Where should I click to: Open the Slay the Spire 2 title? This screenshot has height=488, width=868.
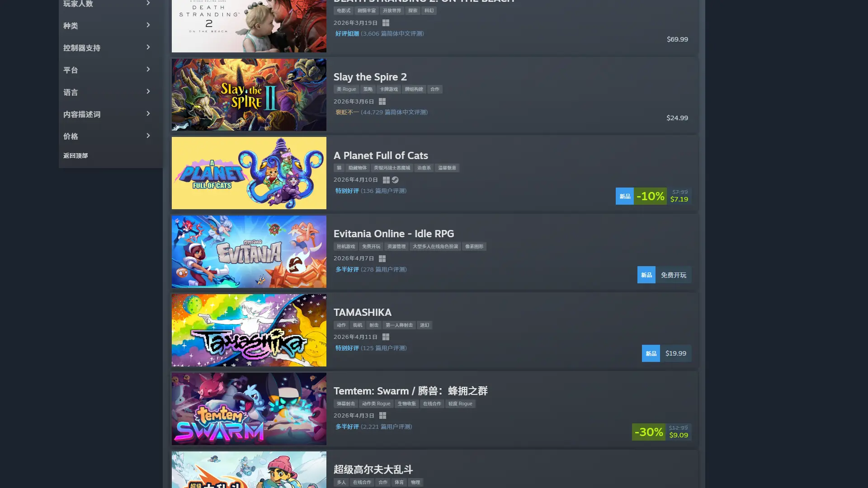tap(370, 77)
